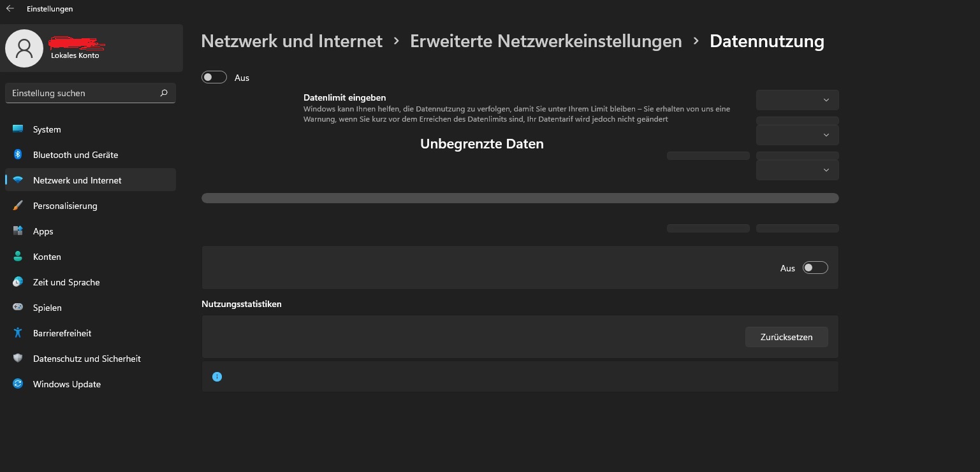Screen dimensions: 980x472
Task: Toggle the top Aus switch under the breadcrumb
Action: coord(214,77)
